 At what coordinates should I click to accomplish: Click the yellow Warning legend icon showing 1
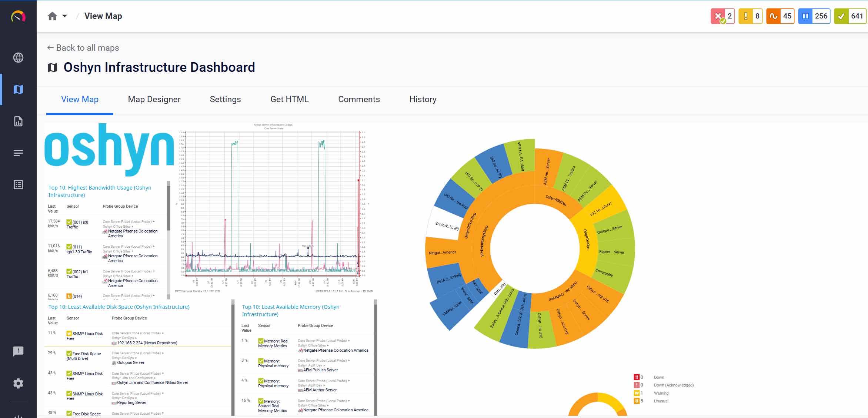637,393
